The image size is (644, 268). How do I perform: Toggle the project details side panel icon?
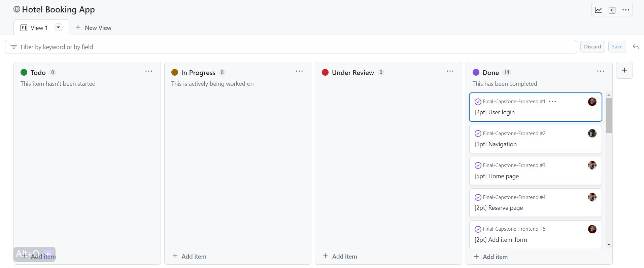(x=612, y=10)
